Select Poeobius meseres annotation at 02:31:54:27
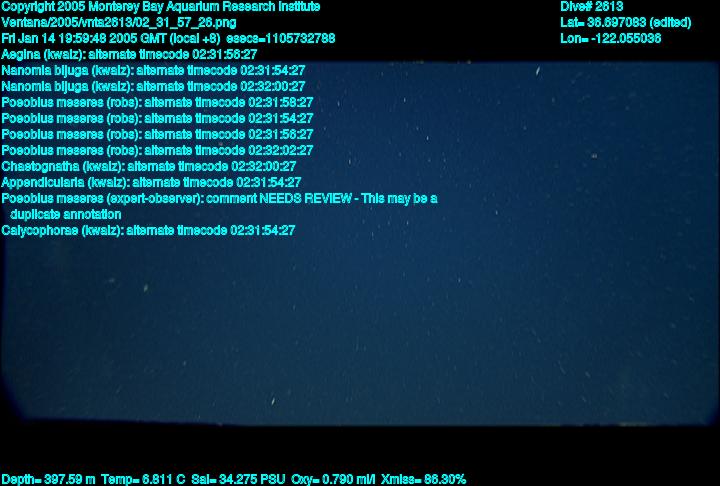 [x=157, y=119]
